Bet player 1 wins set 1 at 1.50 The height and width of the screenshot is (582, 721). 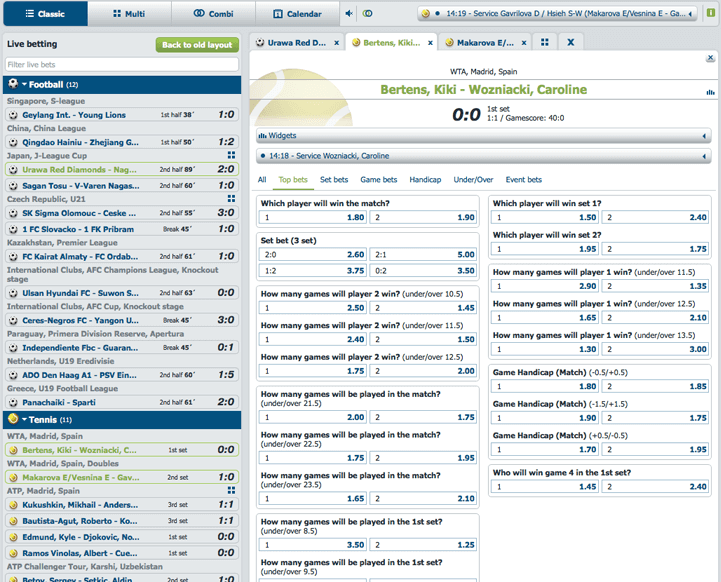(545, 217)
